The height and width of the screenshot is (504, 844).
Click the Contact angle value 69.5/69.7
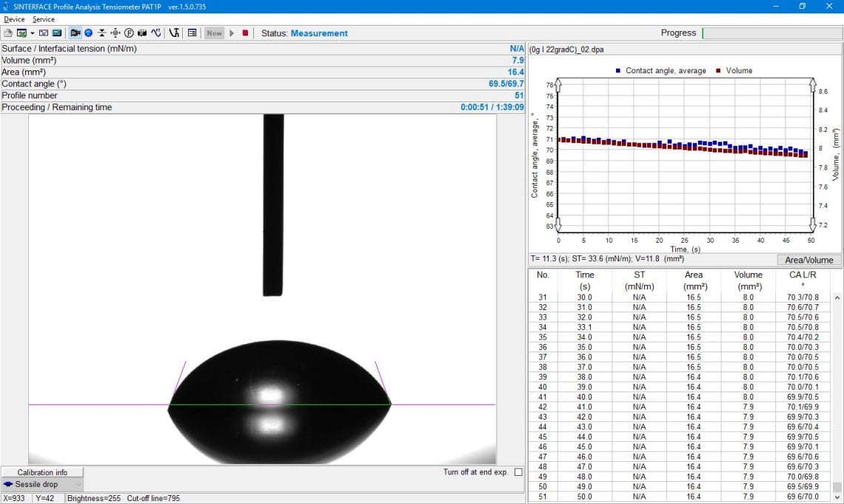[x=506, y=84]
